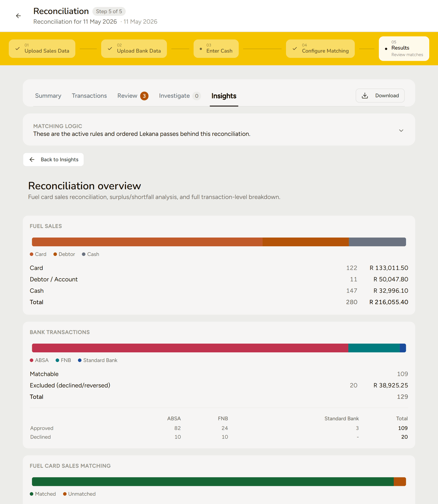Download the reconciliation results

click(380, 96)
